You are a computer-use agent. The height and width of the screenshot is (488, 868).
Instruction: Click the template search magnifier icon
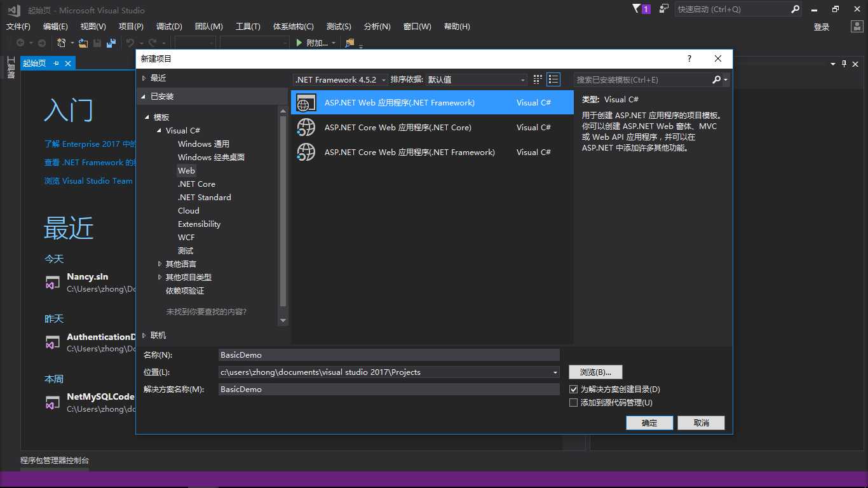(x=717, y=79)
